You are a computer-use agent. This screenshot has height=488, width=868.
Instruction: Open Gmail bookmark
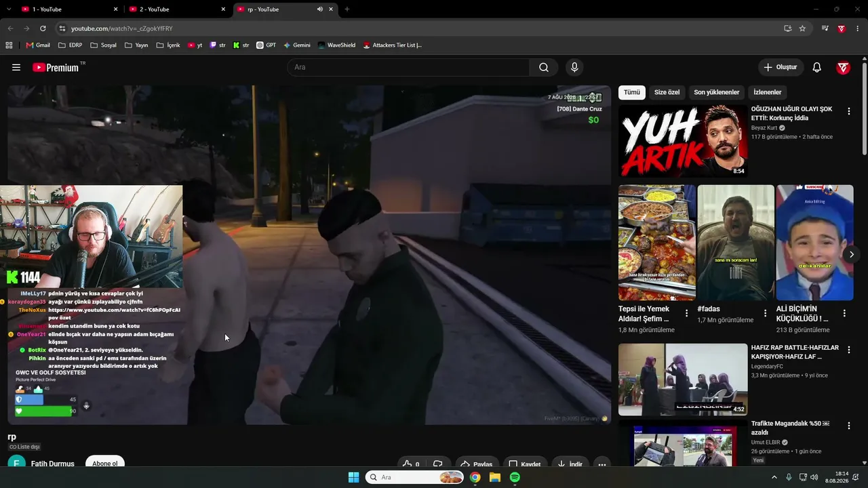click(38, 45)
